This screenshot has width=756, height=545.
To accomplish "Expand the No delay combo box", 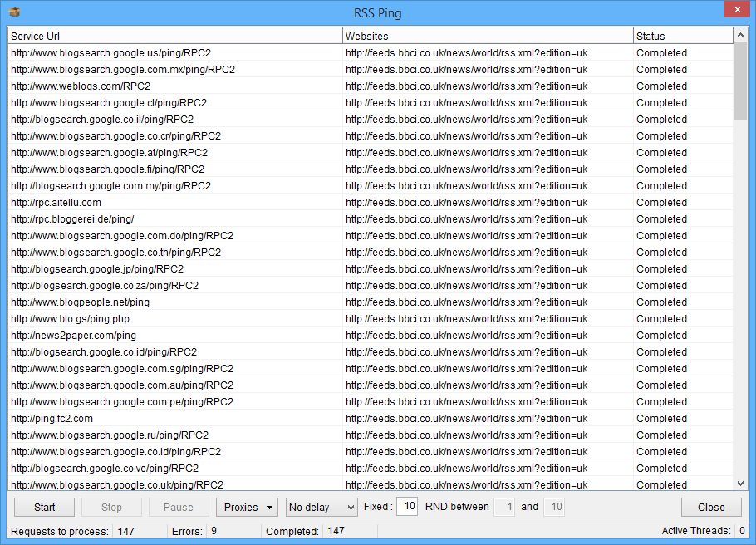I will (322, 507).
